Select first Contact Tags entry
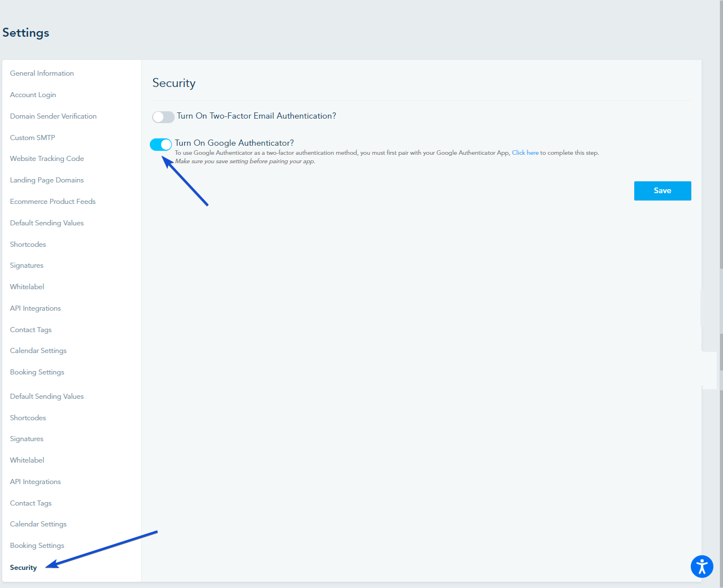 click(31, 330)
